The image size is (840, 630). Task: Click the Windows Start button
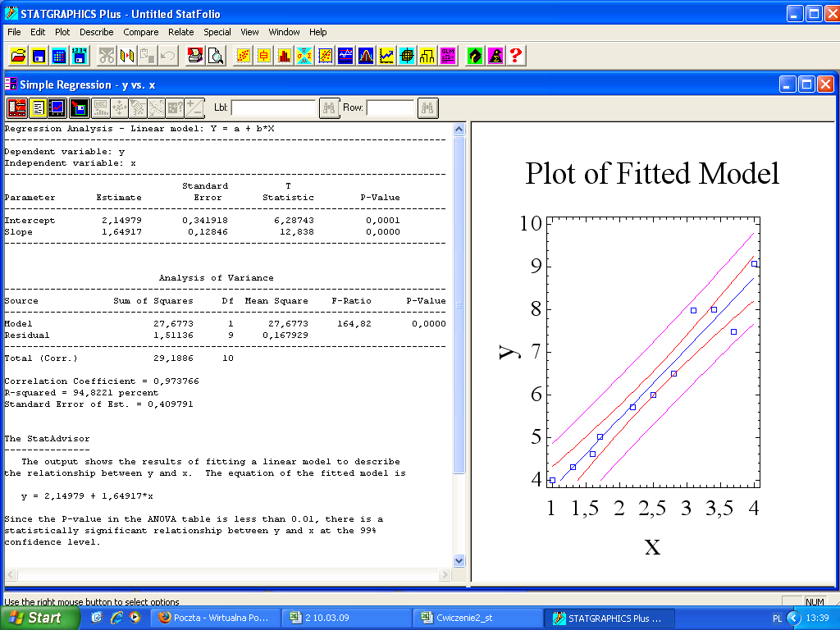[x=39, y=618]
